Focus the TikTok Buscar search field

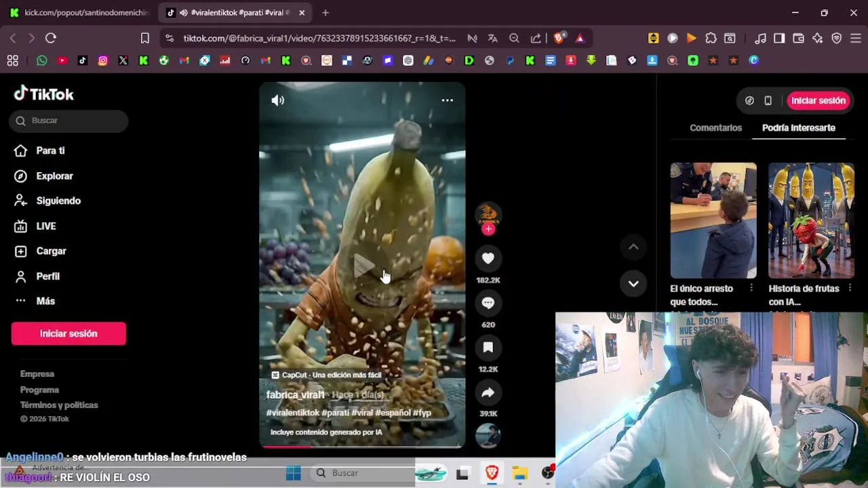coord(68,121)
